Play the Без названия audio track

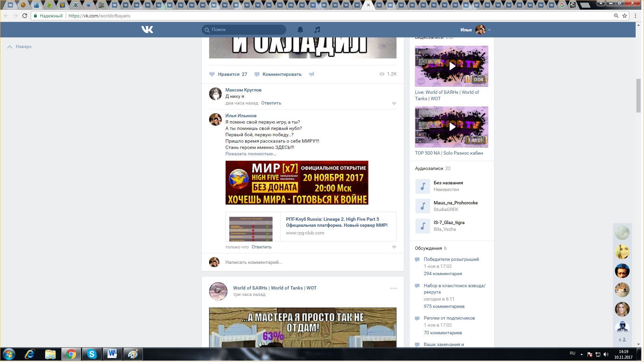(x=423, y=186)
